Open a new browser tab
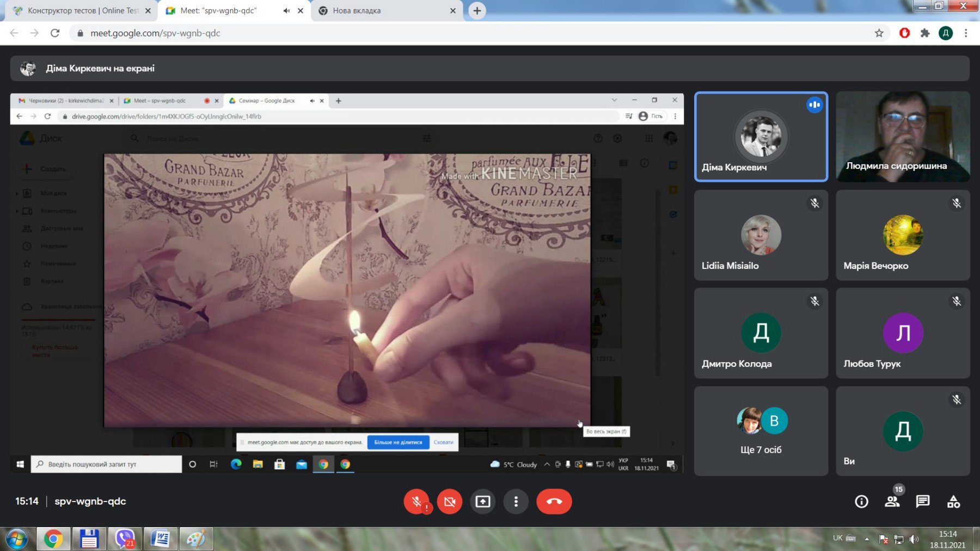Viewport: 980px width, 551px height. pyautogui.click(x=477, y=11)
